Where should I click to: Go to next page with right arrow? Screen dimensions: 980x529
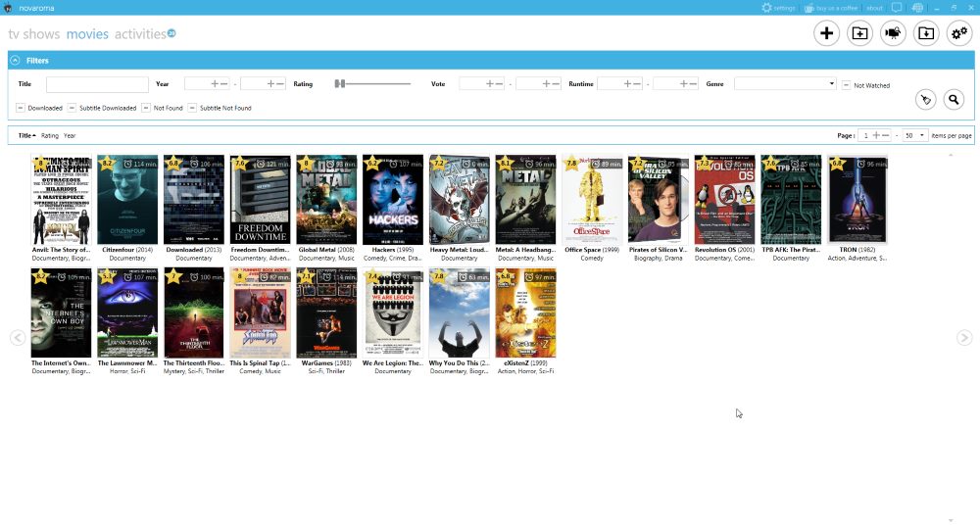point(964,337)
